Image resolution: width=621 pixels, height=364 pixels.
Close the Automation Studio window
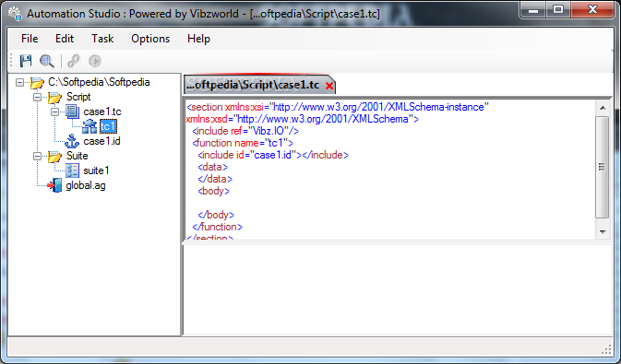(x=593, y=10)
